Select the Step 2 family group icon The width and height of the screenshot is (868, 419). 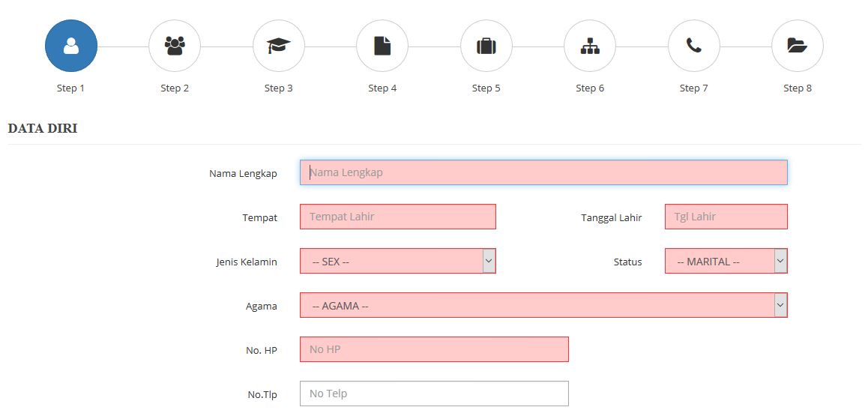[x=175, y=46]
